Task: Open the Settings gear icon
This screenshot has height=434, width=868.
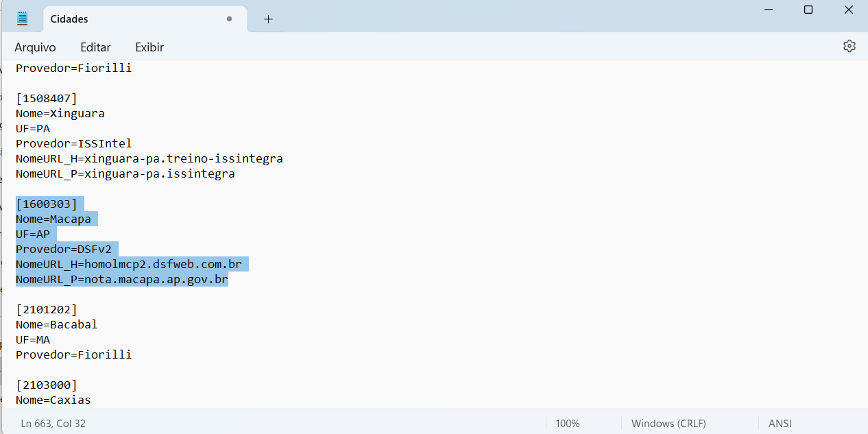Action: (849, 46)
